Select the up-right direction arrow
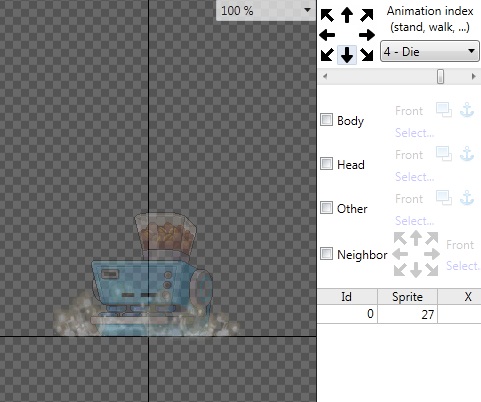The height and width of the screenshot is (402, 481). tap(367, 15)
